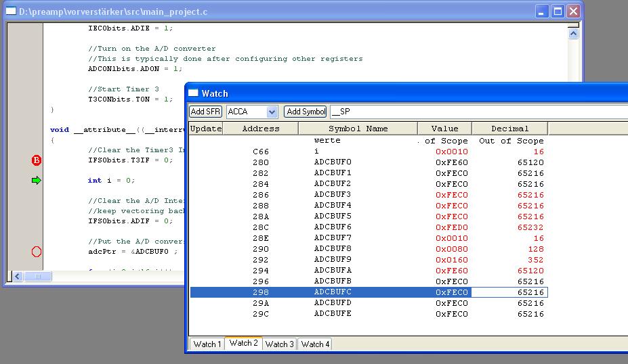
Task: Click the red breakpoint B marker in gutter
Action: tap(37, 160)
